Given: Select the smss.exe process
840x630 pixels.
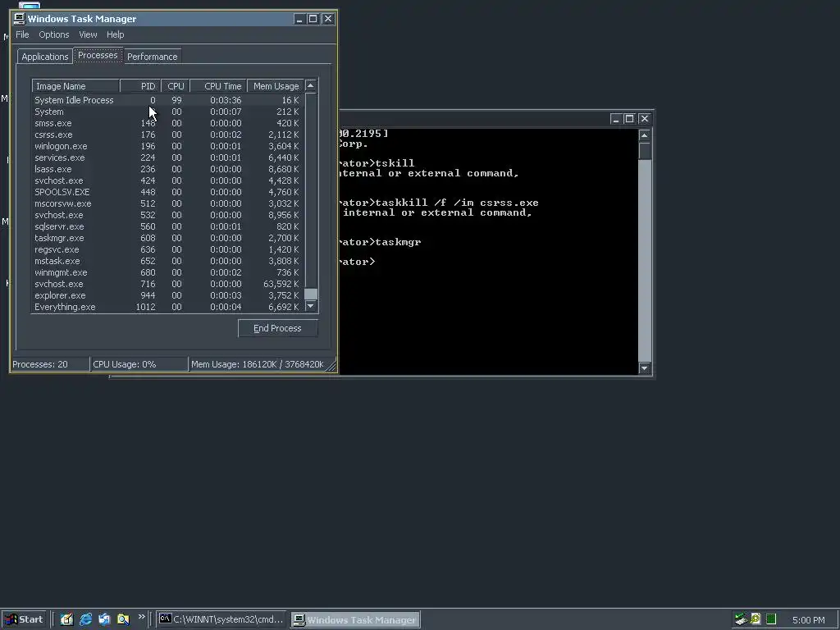Looking at the screenshot, I should (167, 123).
